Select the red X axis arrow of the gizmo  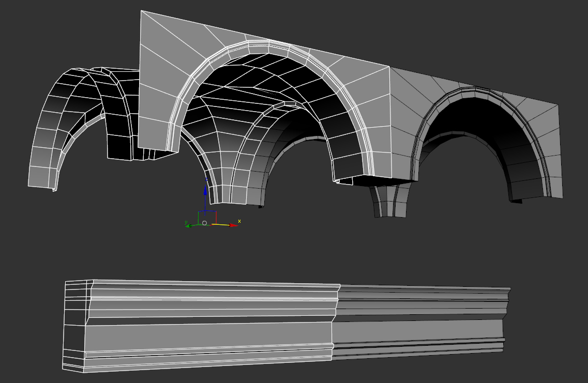point(234,225)
